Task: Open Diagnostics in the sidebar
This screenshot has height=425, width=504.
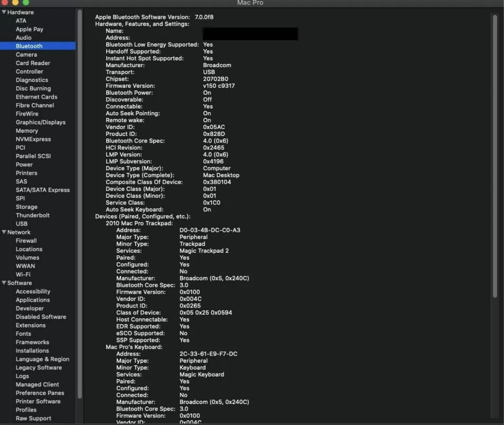Action: [x=32, y=80]
